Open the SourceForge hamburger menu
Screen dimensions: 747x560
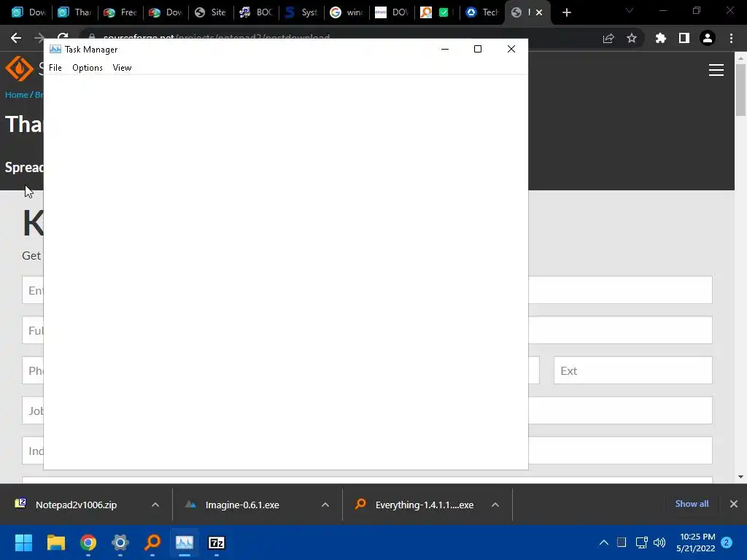click(716, 70)
